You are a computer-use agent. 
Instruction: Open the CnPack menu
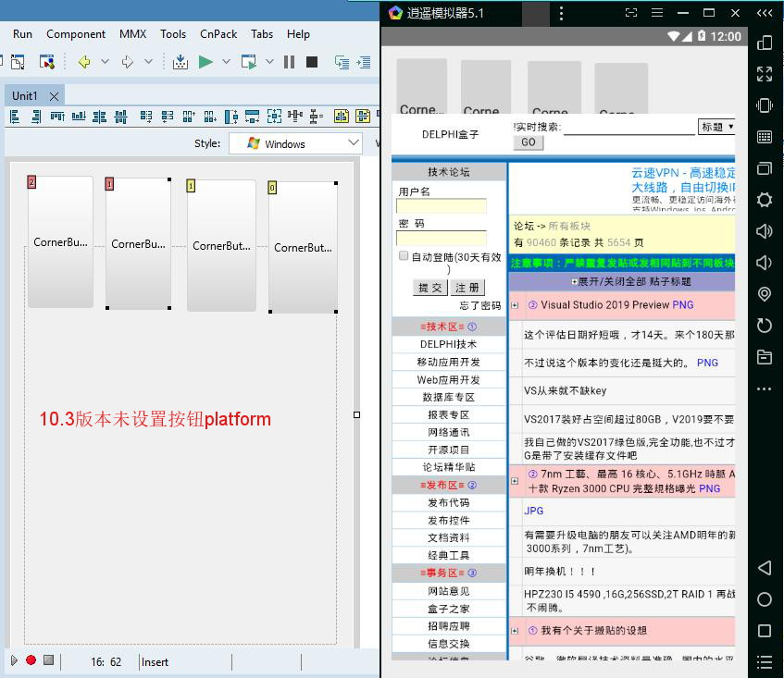(218, 34)
